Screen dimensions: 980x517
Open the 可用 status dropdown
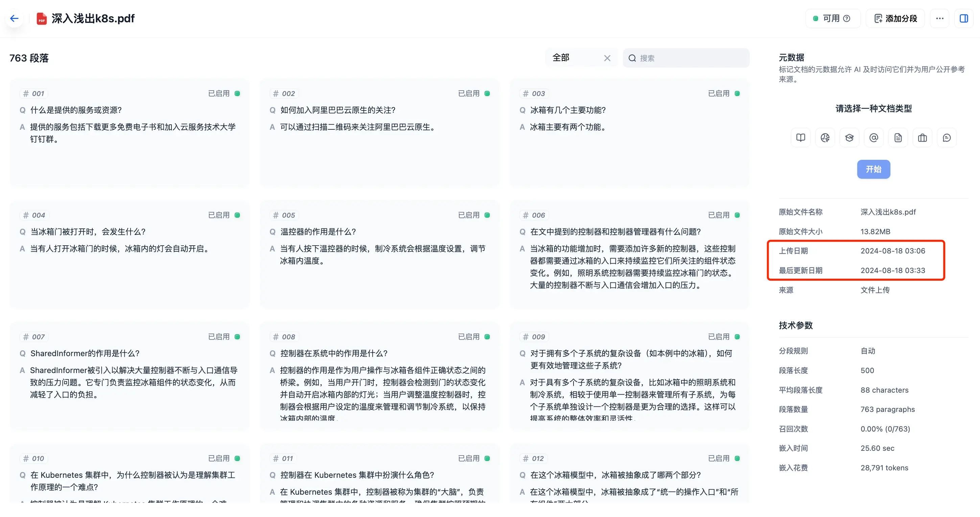point(833,18)
